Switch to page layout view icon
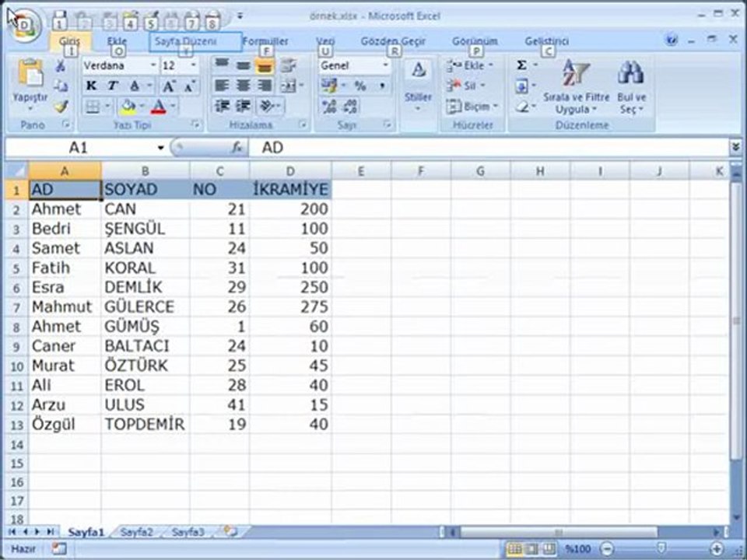Screen dimensions: 747x560 point(532,549)
